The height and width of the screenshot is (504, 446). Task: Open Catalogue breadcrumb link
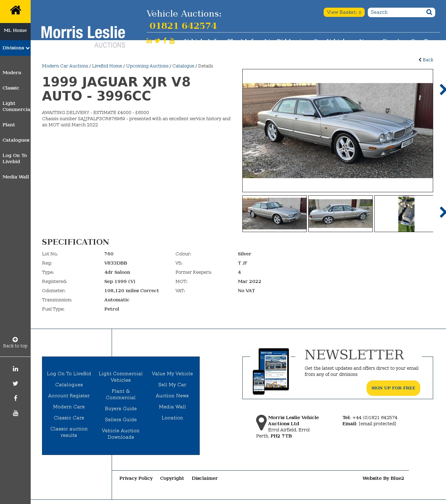tap(183, 66)
